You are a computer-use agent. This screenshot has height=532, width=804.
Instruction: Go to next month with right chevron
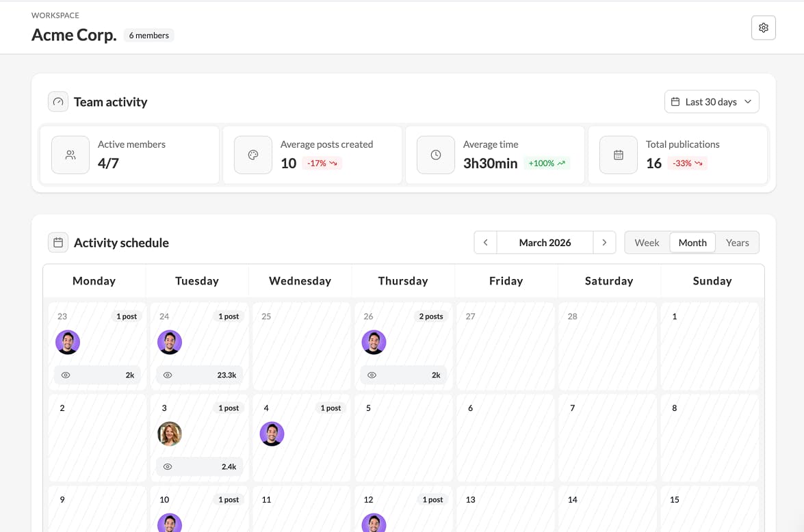click(604, 243)
